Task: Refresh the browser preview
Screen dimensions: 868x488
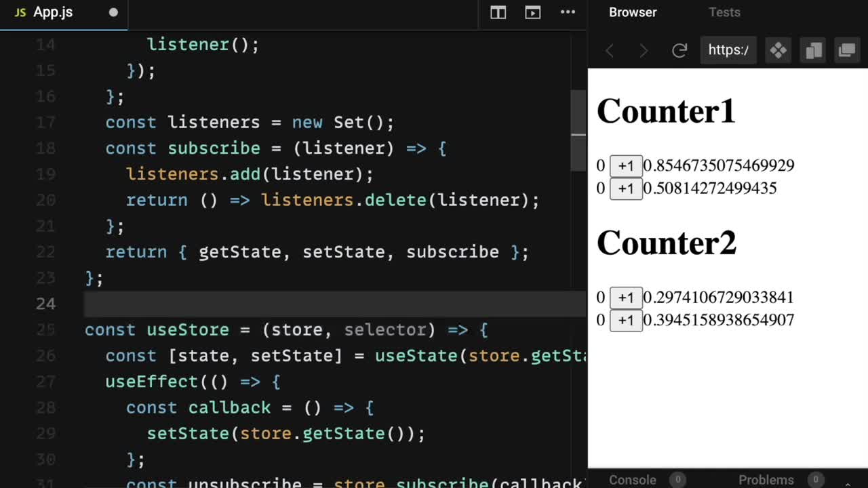Action: pos(679,50)
